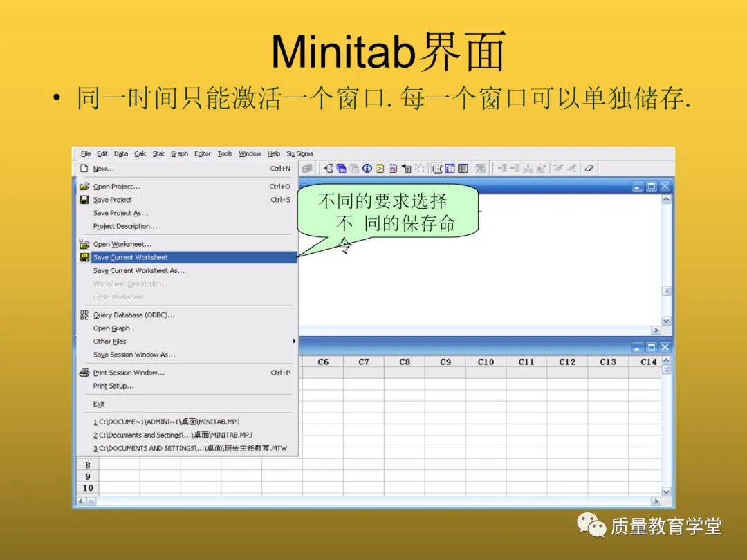Image resolution: width=747 pixels, height=560 pixels.
Task: Choose New... from the File menu
Action: point(186,169)
